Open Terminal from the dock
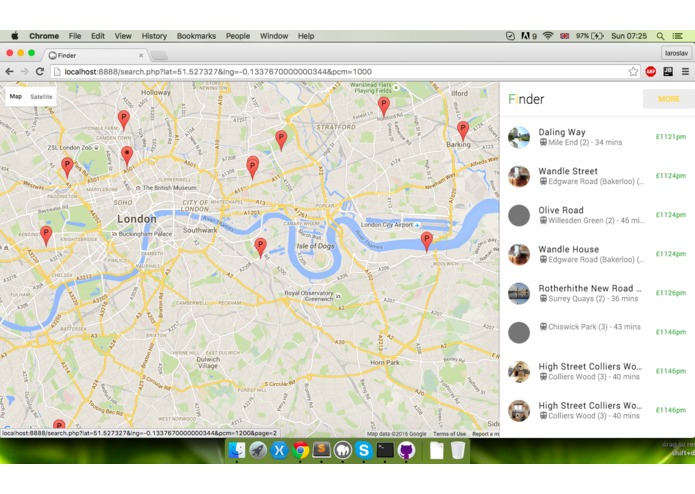Viewport: 695px width, 494px height. (x=385, y=451)
